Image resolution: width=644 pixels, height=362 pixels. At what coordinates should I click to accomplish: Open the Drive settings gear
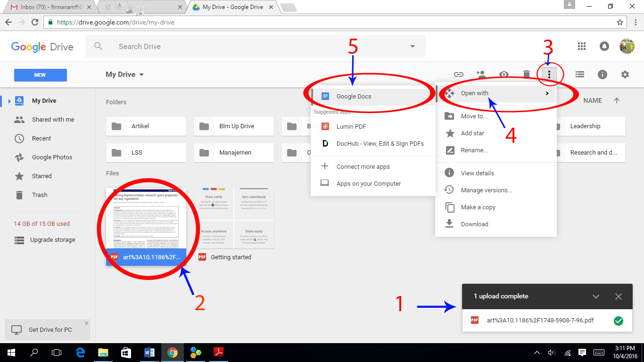pos(625,74)
